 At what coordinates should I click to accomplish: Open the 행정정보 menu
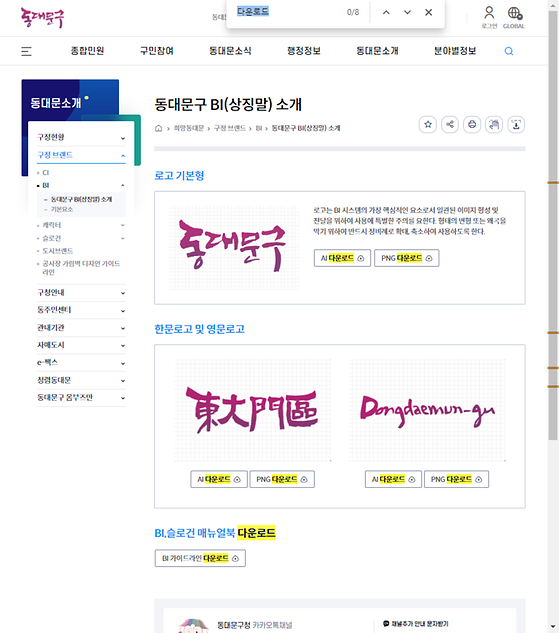pyautogui.click(x=304, y=51)
